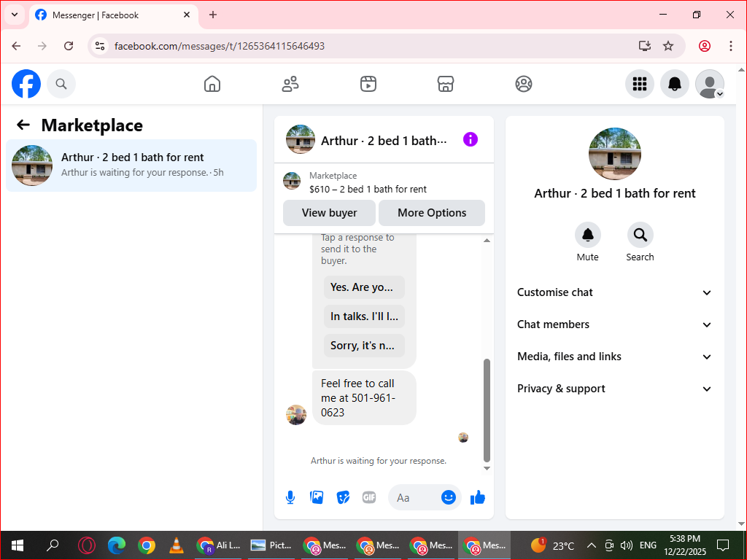The width and height of the screenshot is (747, 560).
Task: Open the Chrome profile icon
Action: click(705, 46)
